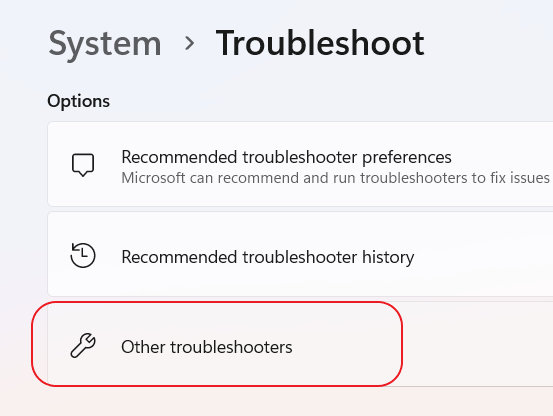Select the red-outlined Other troubleshooters row

tap(217, 344)
